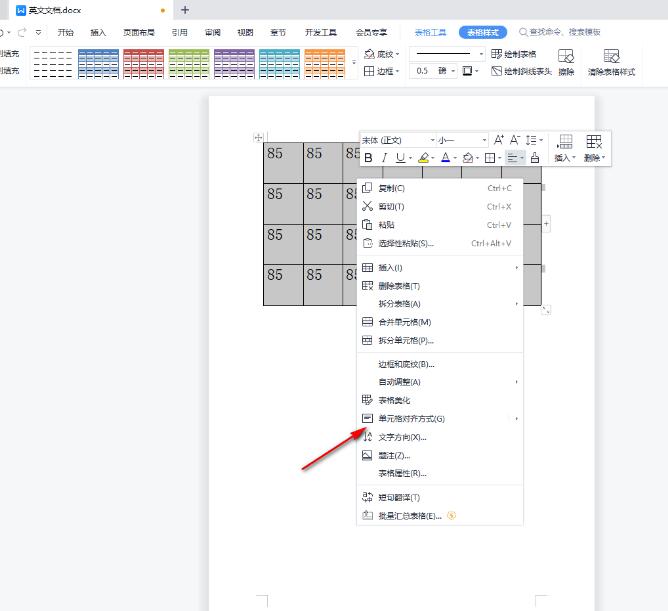The image size is (668, 611).
Task: Open the 小一 font size dropdown
Action: coord(484,140)
